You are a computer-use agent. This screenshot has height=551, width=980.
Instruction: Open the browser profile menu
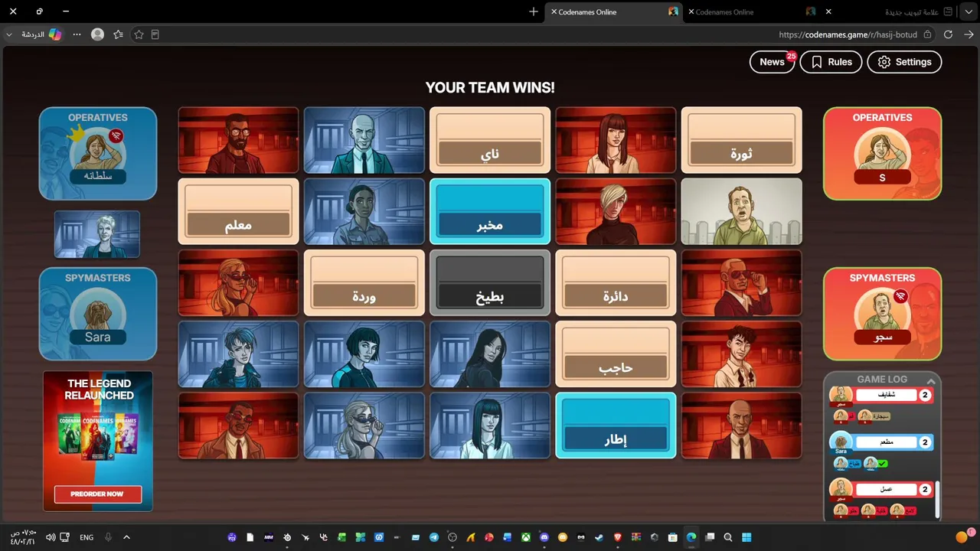click(x=97, y=34)
